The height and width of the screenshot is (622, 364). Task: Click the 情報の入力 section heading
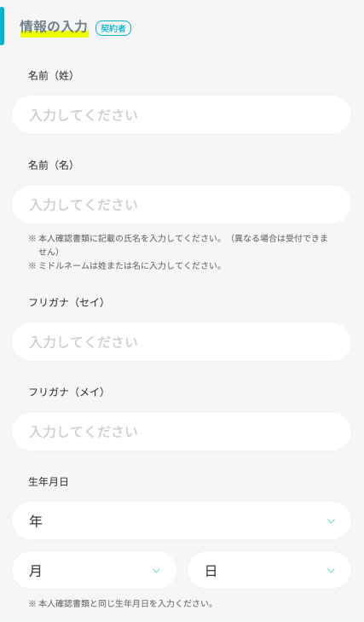[54, 26]
